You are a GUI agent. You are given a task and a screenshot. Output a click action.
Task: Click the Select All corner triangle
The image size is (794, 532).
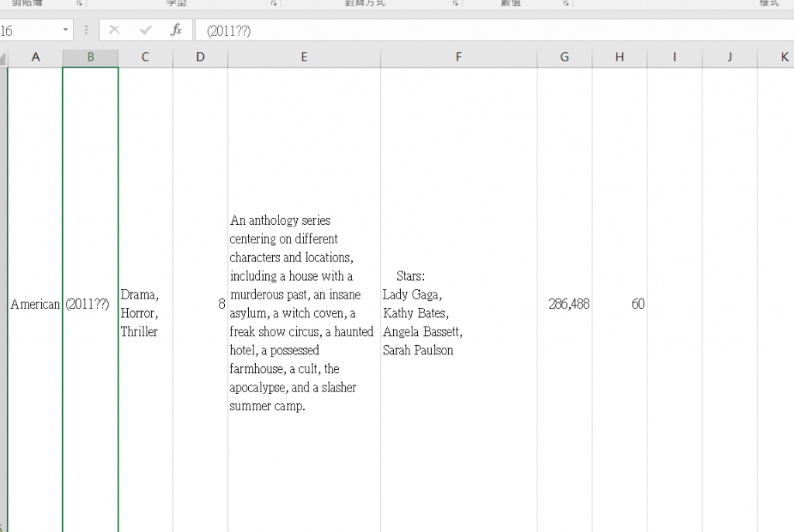click(x=3, y=58)
